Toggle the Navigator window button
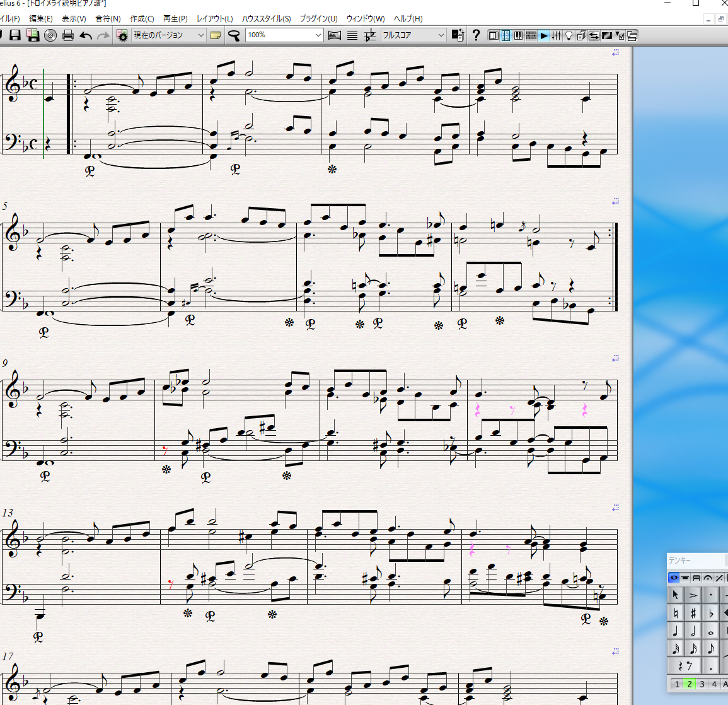 [x=494, y=35]
